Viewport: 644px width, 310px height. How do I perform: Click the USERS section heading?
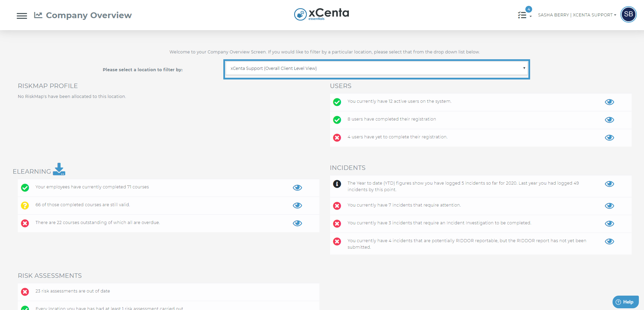tap(341, 86)
